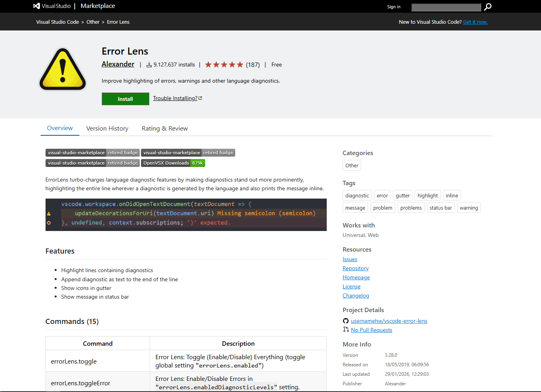
Task: Focus the Marketplace search field
Action: (x=446, y=7)
